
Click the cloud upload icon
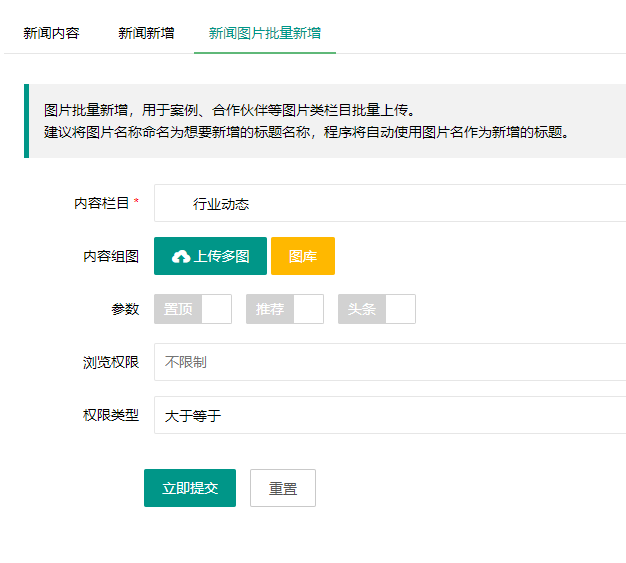[x=181, y=257]
